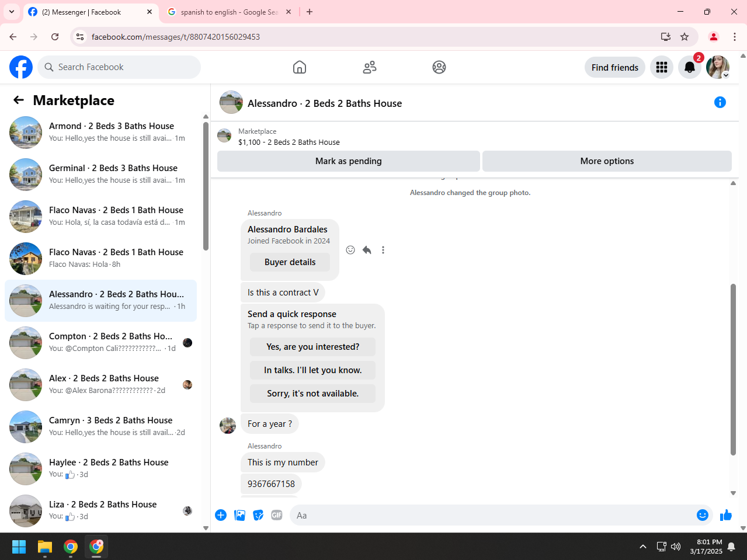
Task: Open the notifications bell
Action: click(690, 67)
